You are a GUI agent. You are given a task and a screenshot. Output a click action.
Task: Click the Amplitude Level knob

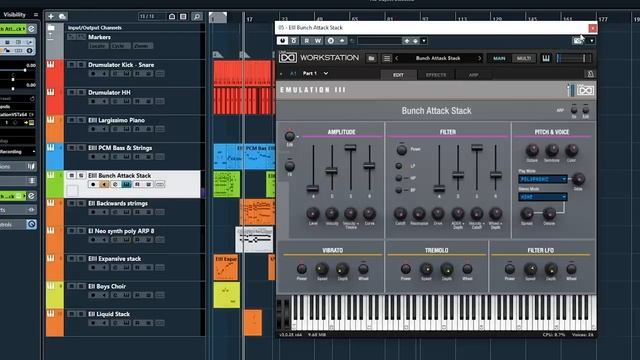coord(313,213)
